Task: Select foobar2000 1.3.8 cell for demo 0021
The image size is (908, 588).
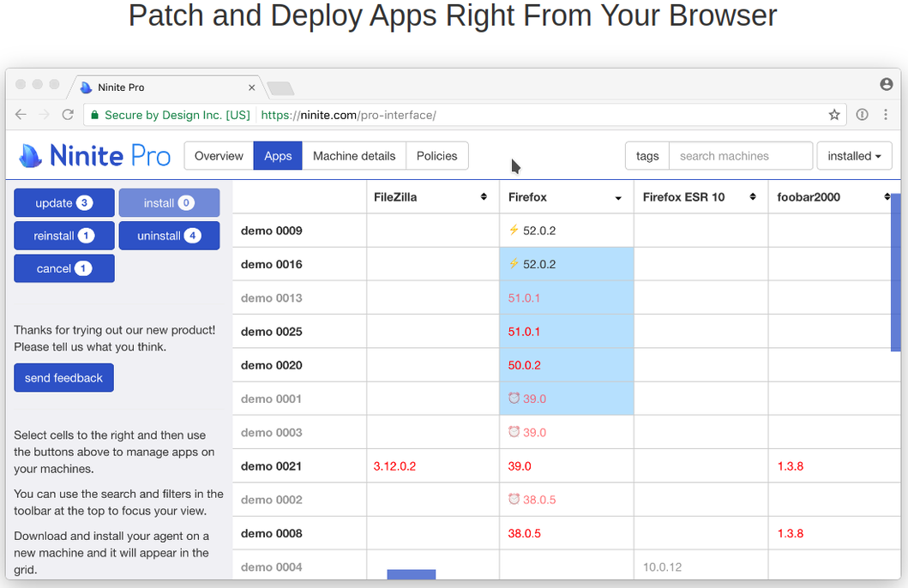Action: [834, 466]
